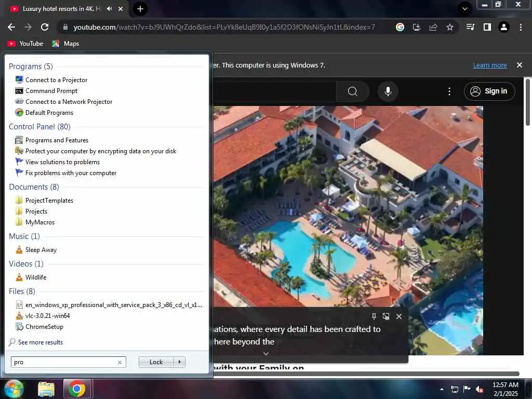Click the Lock button in the Start menu
532x399 pixels.
click(x=156, y=362)
